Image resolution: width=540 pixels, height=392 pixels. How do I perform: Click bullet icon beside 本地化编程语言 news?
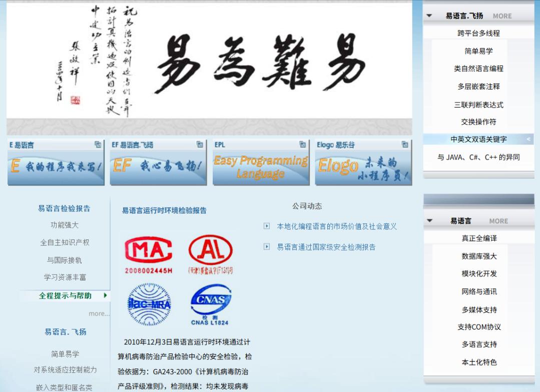(267, 226)
